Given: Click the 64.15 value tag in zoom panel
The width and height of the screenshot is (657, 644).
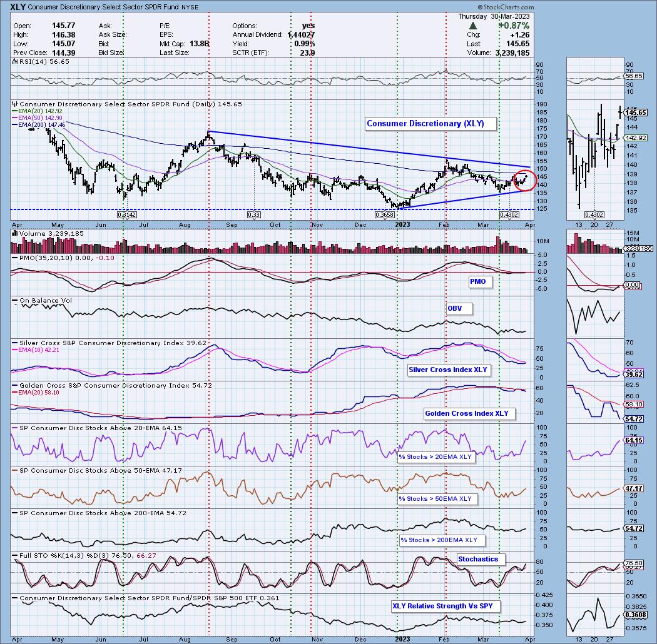Looking at the screenshot, I should 633,441.
